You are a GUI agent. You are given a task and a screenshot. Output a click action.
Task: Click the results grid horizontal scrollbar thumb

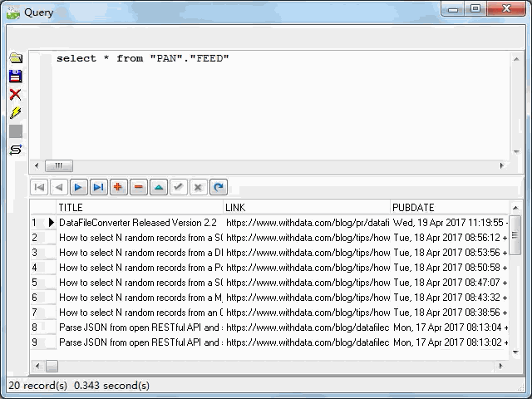click(52, 366)
